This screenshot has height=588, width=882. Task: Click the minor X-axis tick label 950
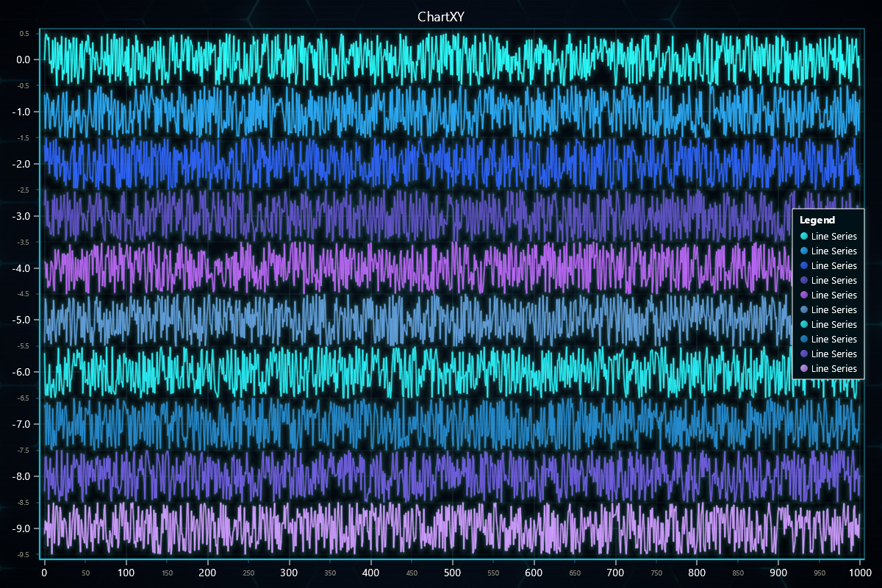(820, 573)
